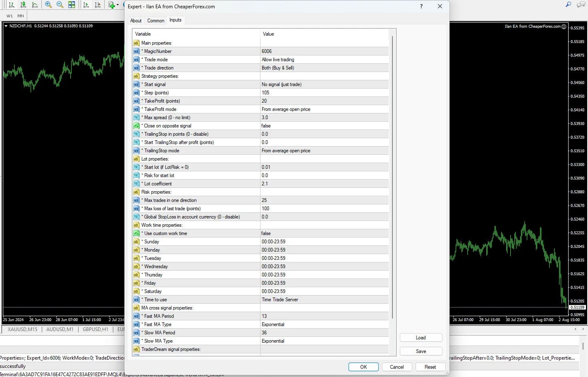588x377 pixels.
Task: Open the search magnifier in toolbar
Action: pos(569,5)
